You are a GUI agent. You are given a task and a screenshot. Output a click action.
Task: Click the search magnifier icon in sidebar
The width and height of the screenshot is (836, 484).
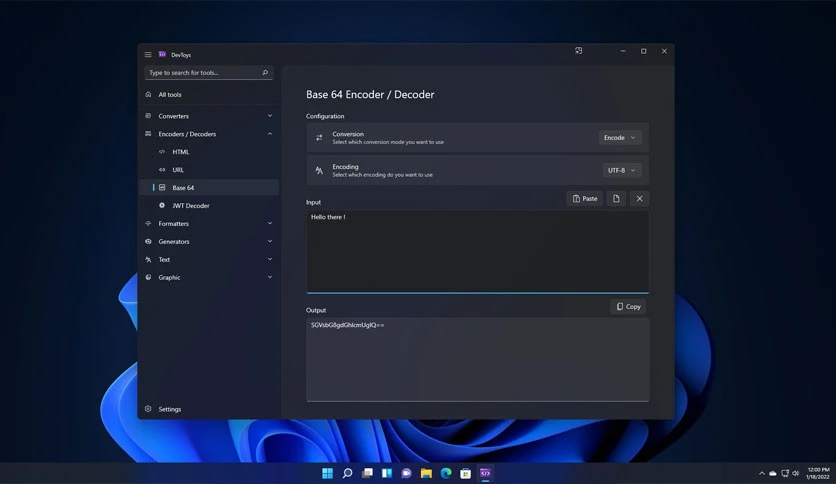coord(265,72)
